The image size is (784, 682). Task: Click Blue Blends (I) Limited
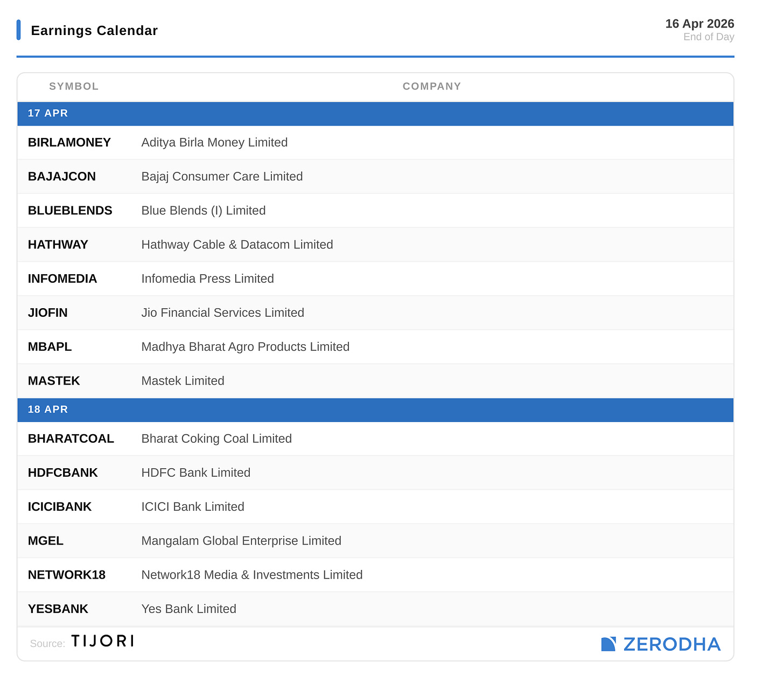(204, 211)
